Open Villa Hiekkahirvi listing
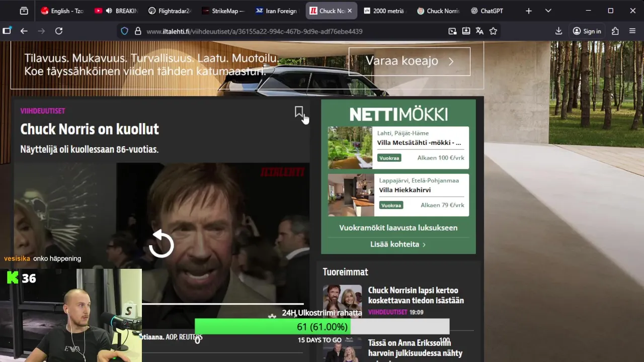Screen dimensions: 644x362 point(405,190)
